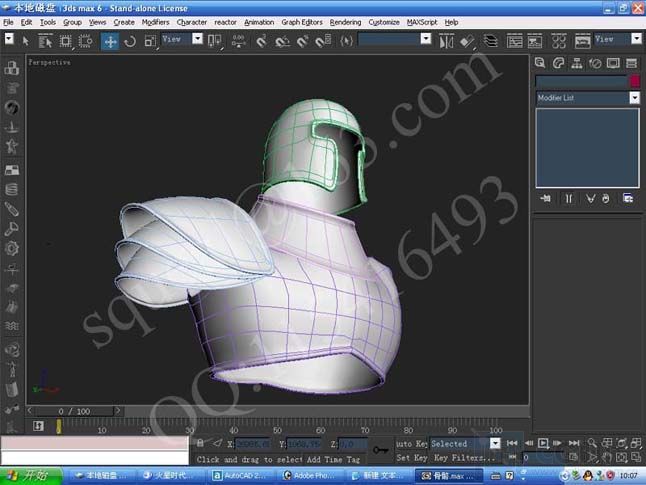
Task: Toggle the Spinner Snap button
Action: coord(323,41)
